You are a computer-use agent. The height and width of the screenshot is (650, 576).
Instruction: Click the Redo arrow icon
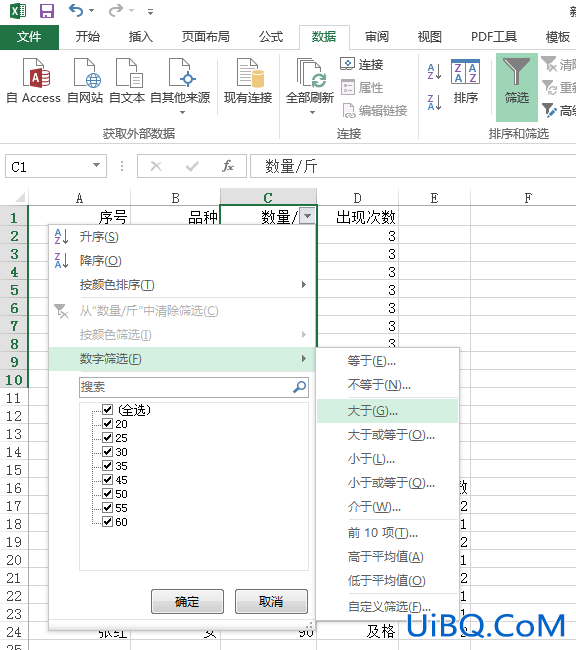pos(116,10)
